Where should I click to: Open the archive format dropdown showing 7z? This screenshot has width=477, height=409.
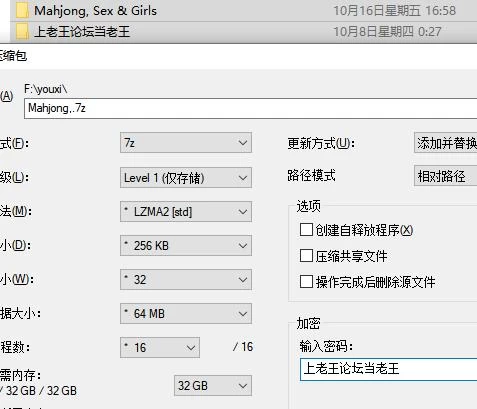click(186, 143)
